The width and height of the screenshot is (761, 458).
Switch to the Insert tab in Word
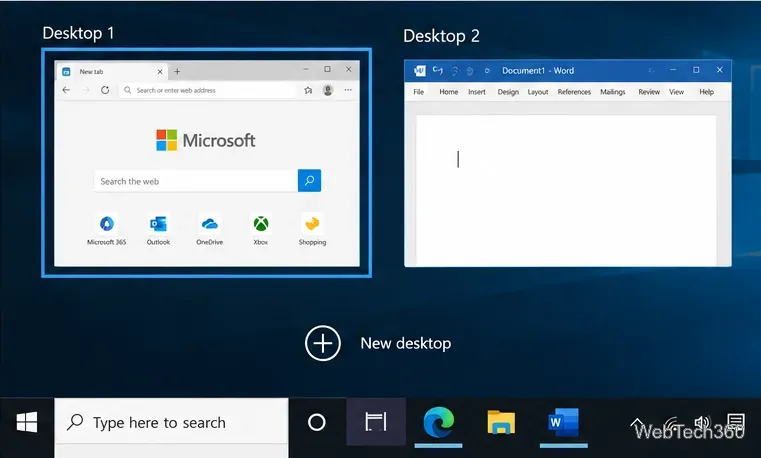coord(477,92)
